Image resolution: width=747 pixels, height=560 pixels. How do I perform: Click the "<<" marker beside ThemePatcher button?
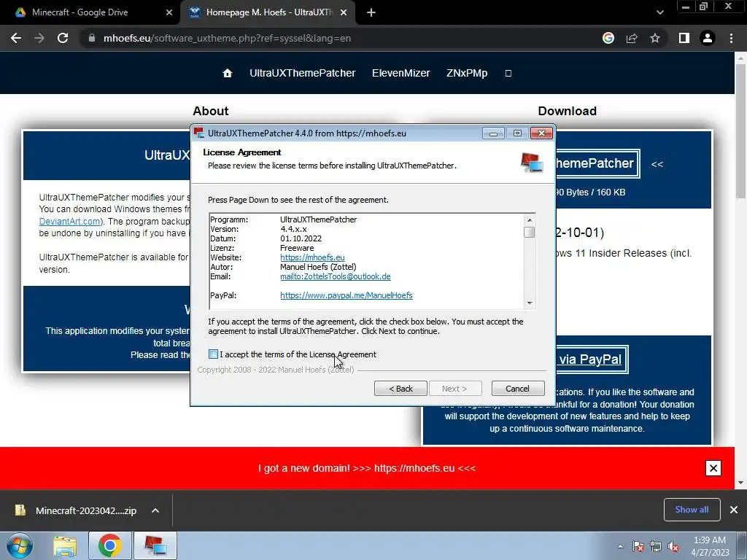coord(657,164)
